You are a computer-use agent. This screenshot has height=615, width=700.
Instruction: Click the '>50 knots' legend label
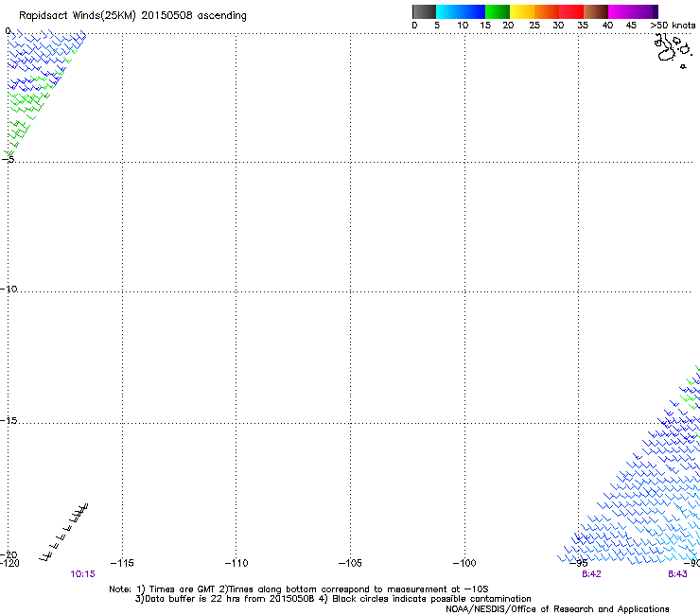tap(673, 26)
